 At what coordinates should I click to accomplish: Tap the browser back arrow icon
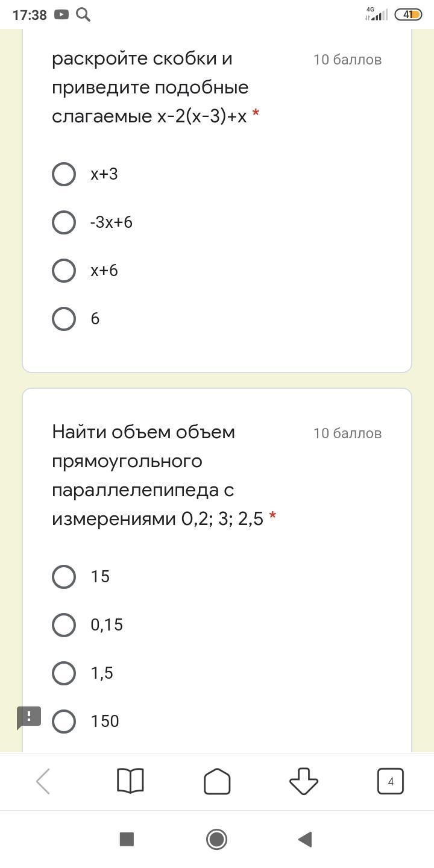[x=43, y=782]
